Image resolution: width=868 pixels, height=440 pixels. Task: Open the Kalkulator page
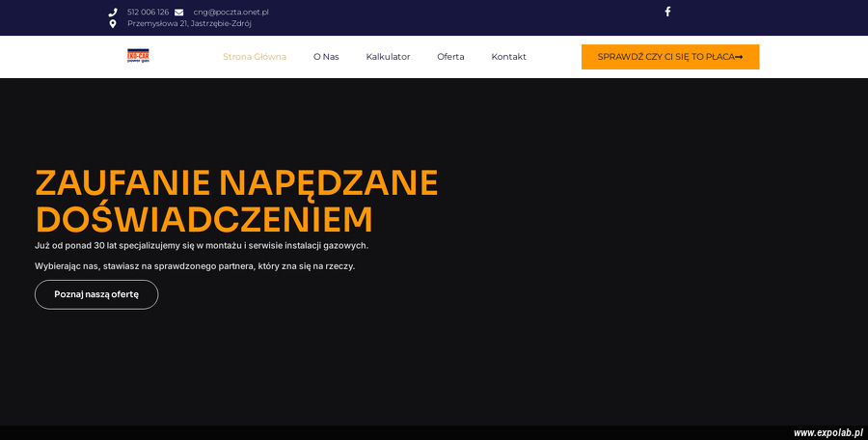[388, 57]
